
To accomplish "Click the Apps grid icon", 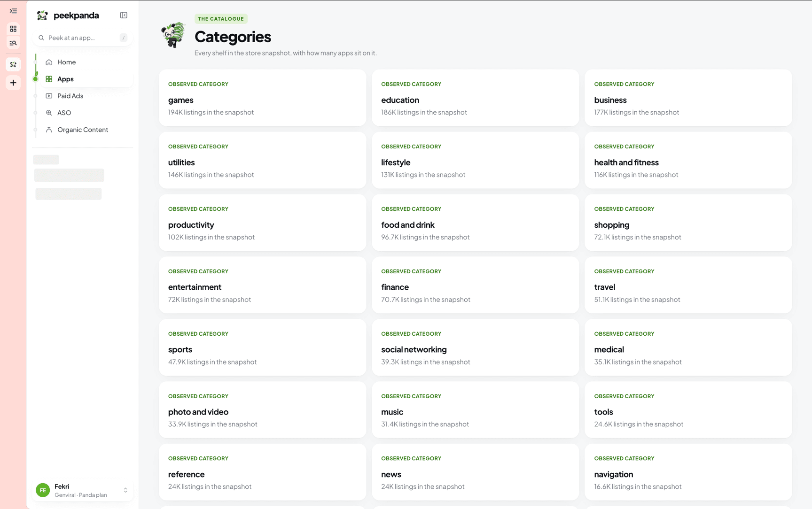I will [49, 79].
